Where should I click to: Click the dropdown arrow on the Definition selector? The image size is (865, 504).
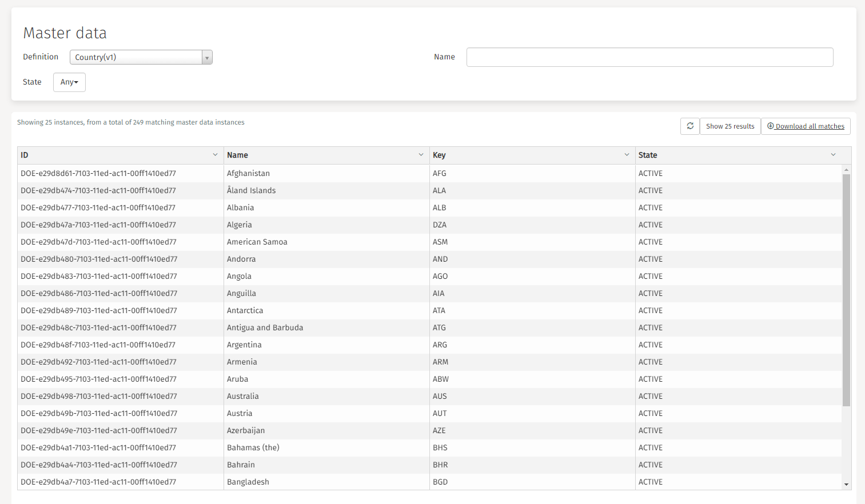point(206,57)
